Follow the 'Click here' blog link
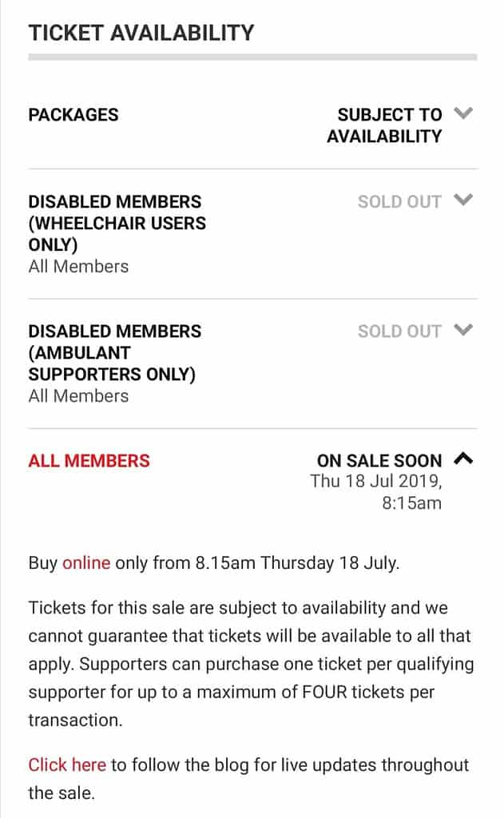Viewport: 504px width, 818px height. 67,764
